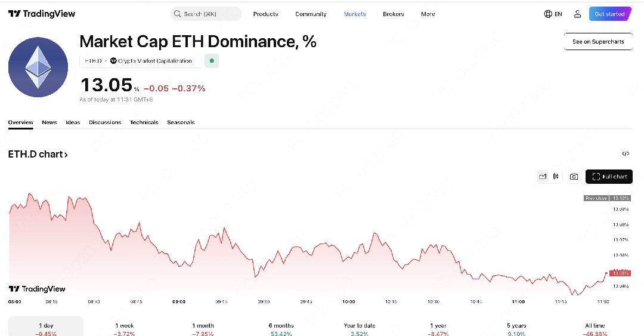Screen dimensions: 644x336
Task: Click the Get started button
Action: 610,14
